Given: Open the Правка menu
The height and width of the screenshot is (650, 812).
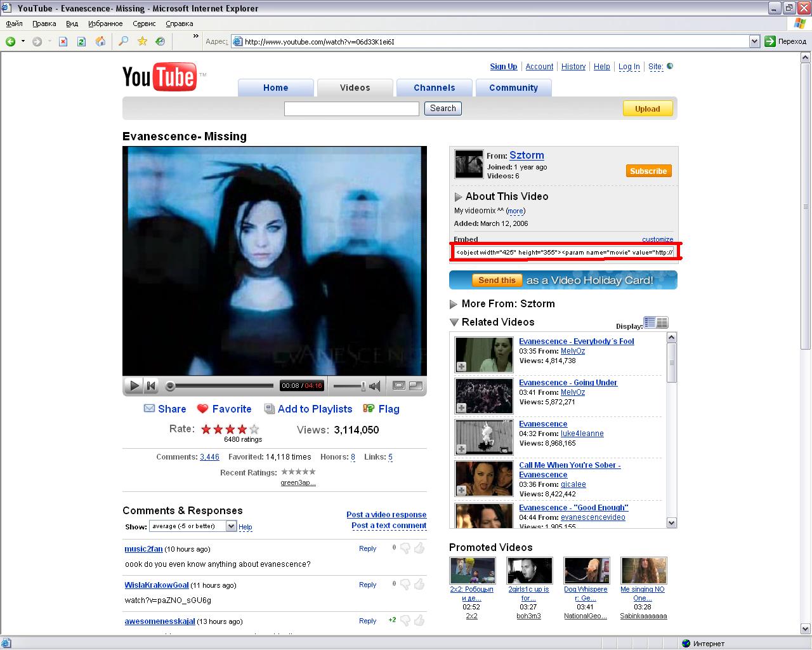Looking at the screenshot, I should 44,23.
